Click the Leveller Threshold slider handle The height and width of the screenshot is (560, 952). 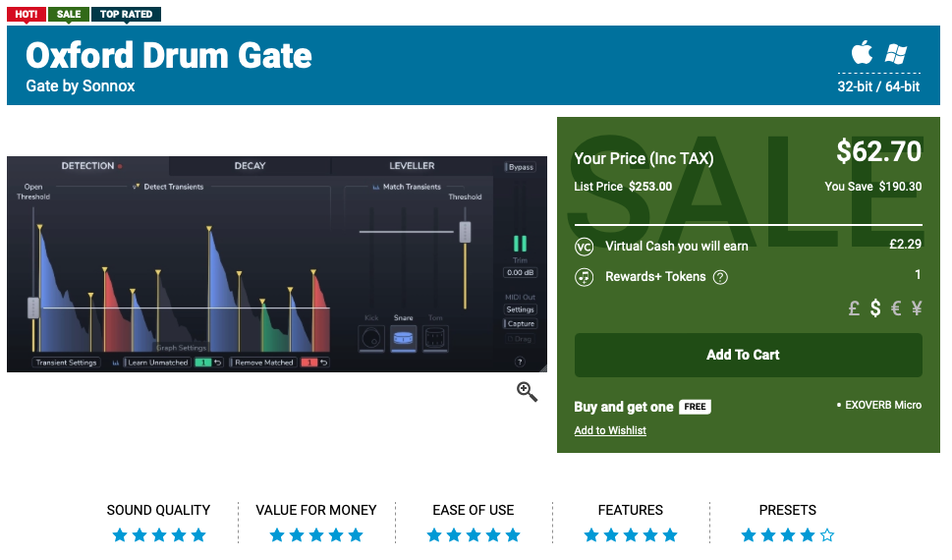[465, 232]
